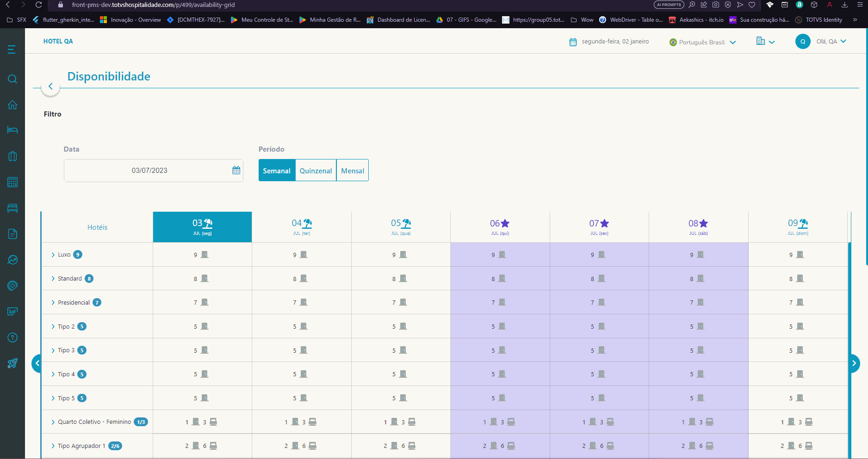Open the Português Brasil language dropdown

(x=702, y=42)
